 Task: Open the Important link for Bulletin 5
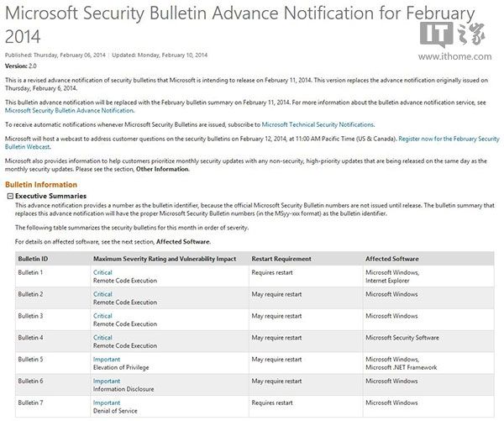tap(107, 359)
